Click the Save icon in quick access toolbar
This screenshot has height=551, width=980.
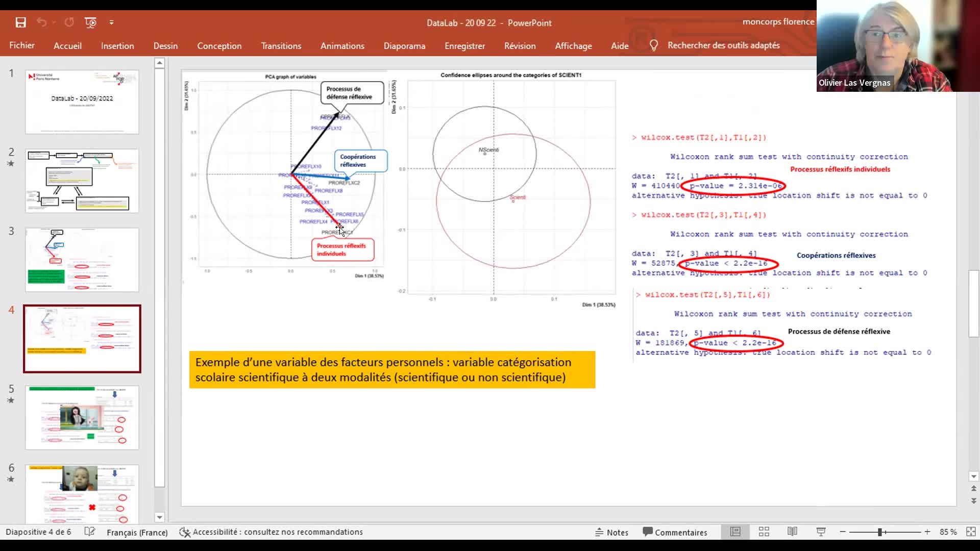click(20, 22)
